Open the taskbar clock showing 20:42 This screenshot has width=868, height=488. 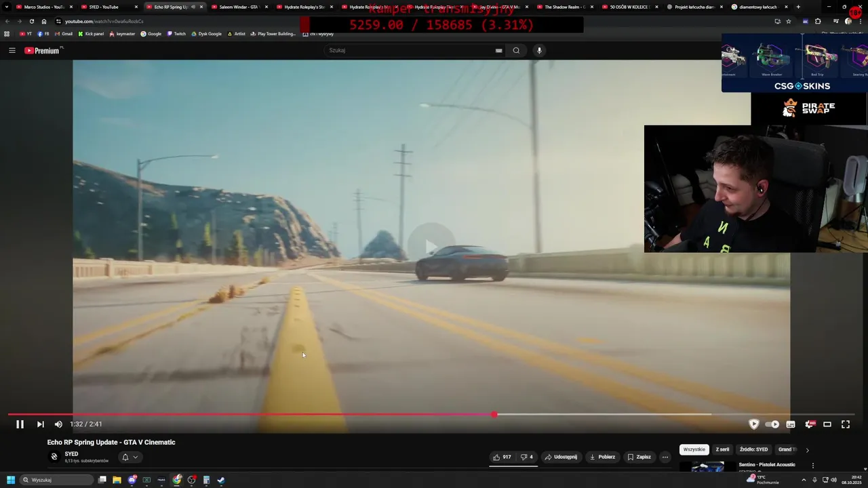(850, 480)
